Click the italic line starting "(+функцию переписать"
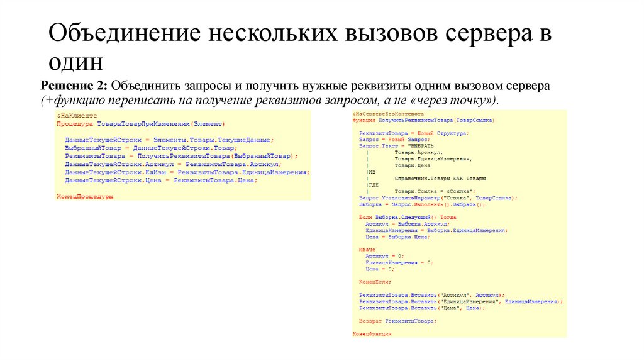This screenshot has width=644, height=361. click(269, 100)
